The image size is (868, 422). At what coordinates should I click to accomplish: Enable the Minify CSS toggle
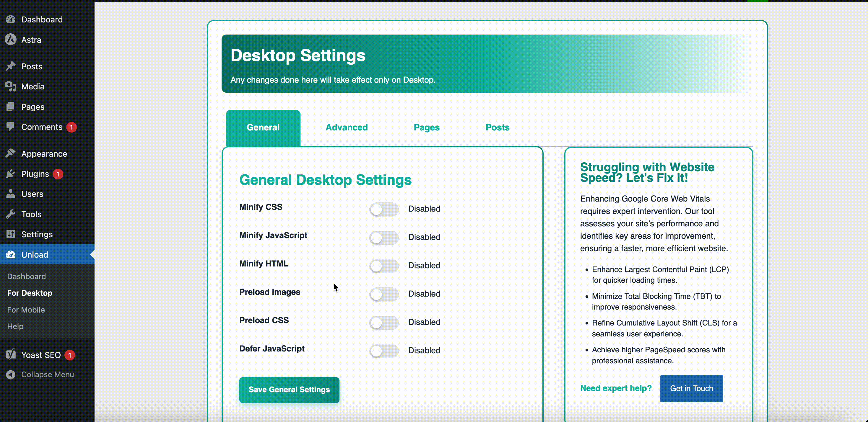[x=383, y=209]
